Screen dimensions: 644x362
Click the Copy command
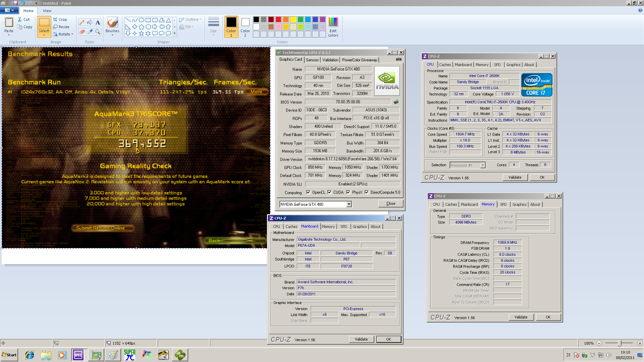[25, 27]
